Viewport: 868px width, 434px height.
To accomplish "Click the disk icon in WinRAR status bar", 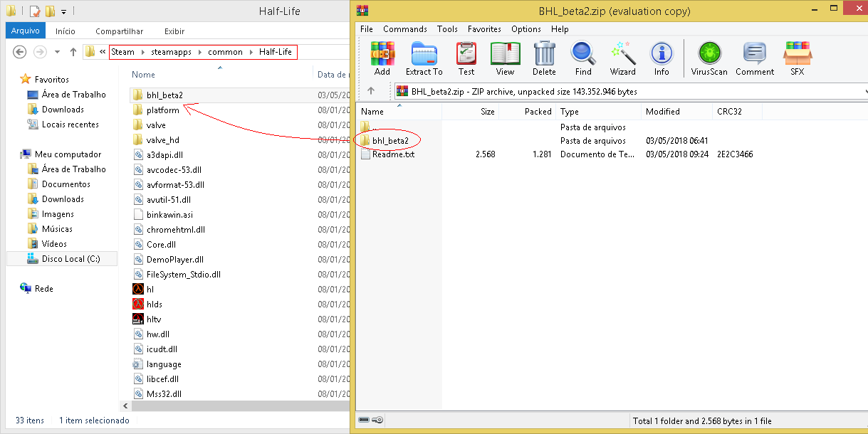I will [365, 420].
